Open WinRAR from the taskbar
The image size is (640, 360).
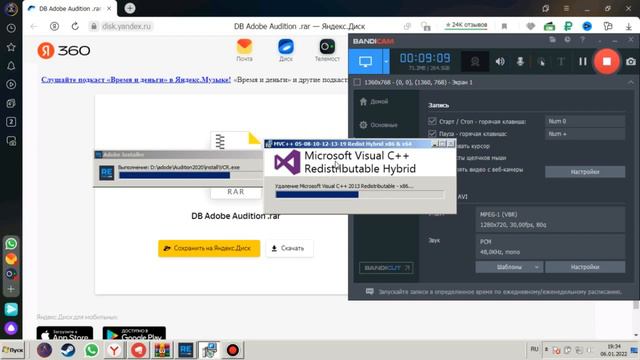tap(162, 350)
